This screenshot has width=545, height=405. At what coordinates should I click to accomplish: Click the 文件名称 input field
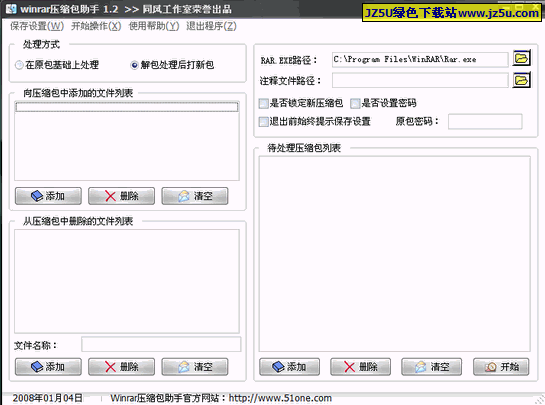161,345
